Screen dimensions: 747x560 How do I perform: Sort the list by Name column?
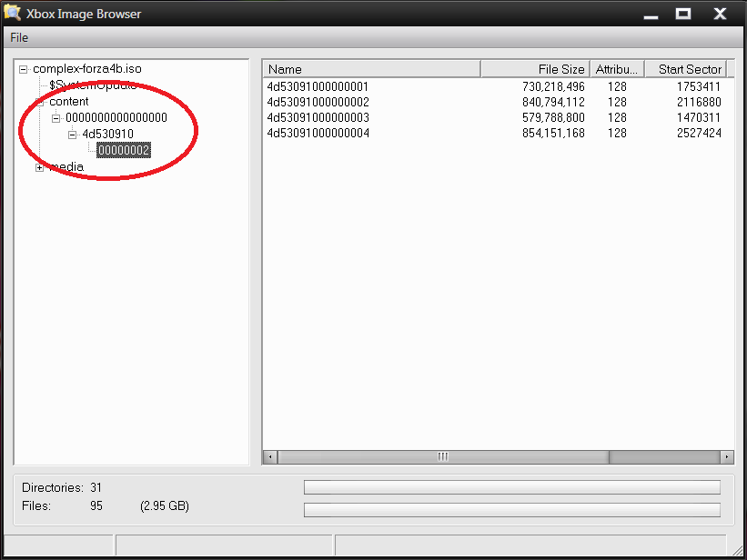(371, 69)
